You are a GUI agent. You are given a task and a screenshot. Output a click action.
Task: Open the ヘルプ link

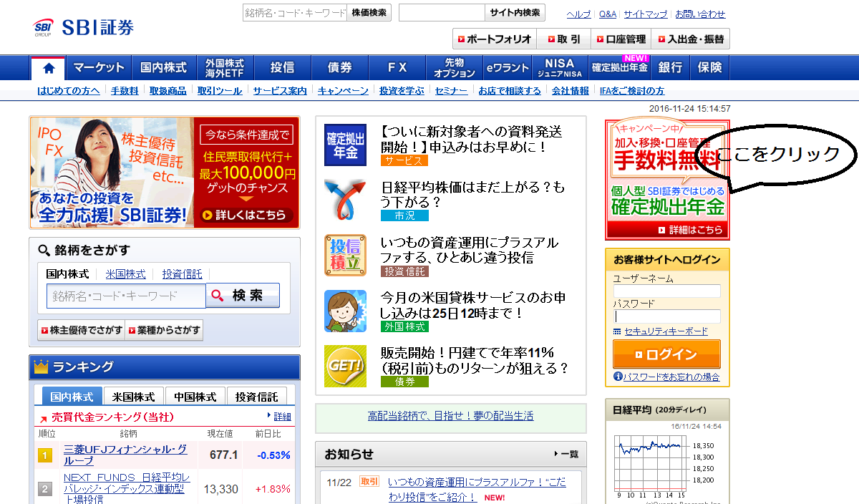point(578,14)
